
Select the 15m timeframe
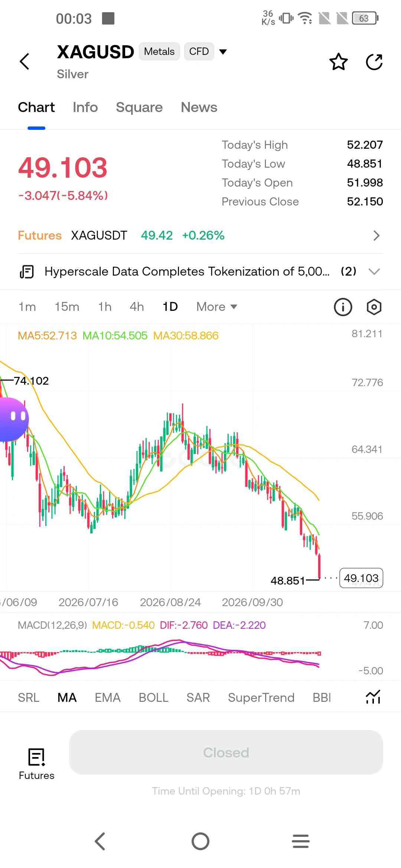pos(67,307)
